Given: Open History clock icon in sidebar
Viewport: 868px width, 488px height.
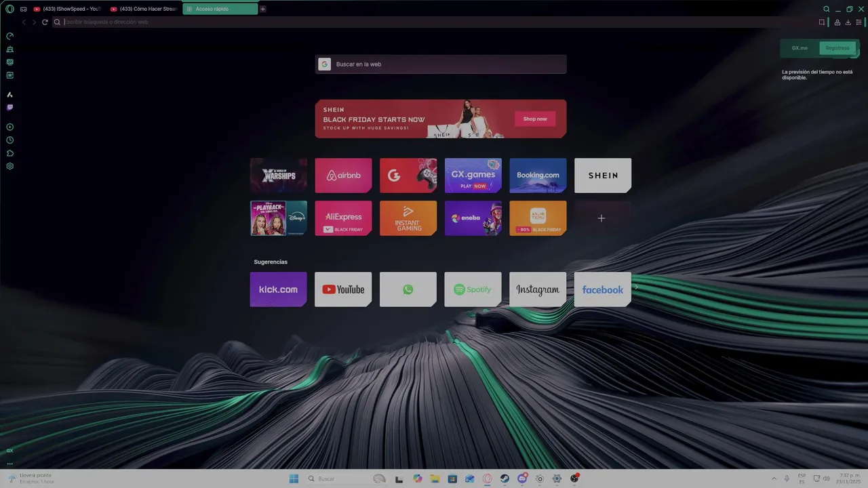Looking at the screenshot, I should (x=9, y=140).
